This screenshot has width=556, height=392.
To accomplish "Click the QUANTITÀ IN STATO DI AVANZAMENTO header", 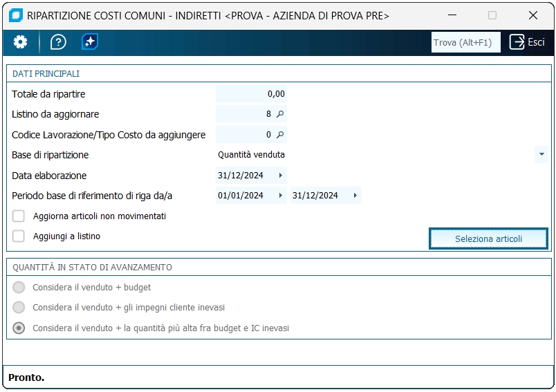I will point(92,268).
